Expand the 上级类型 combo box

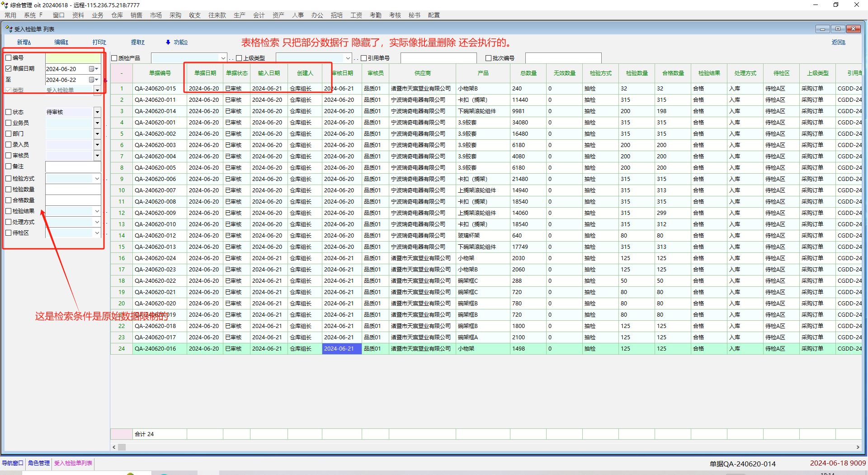pos(348,58)
